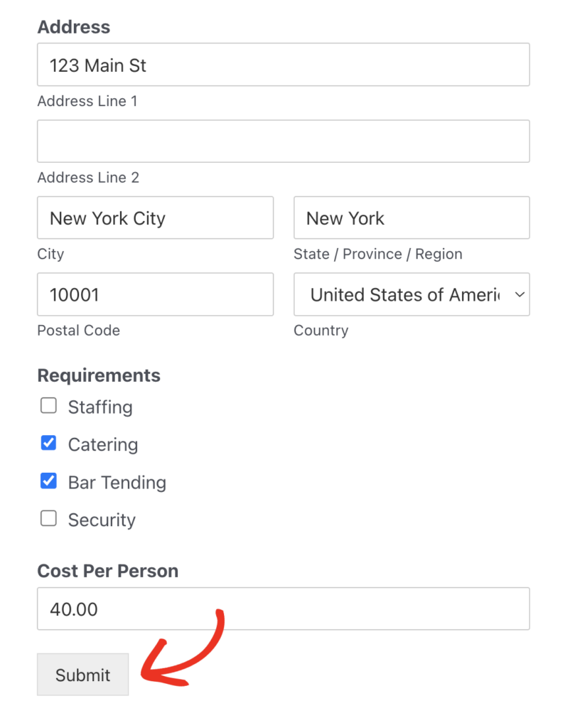The height and width of the screenshot is (728, 580).
Task: Select the empty Address Line 2 field
Action: 283,141
